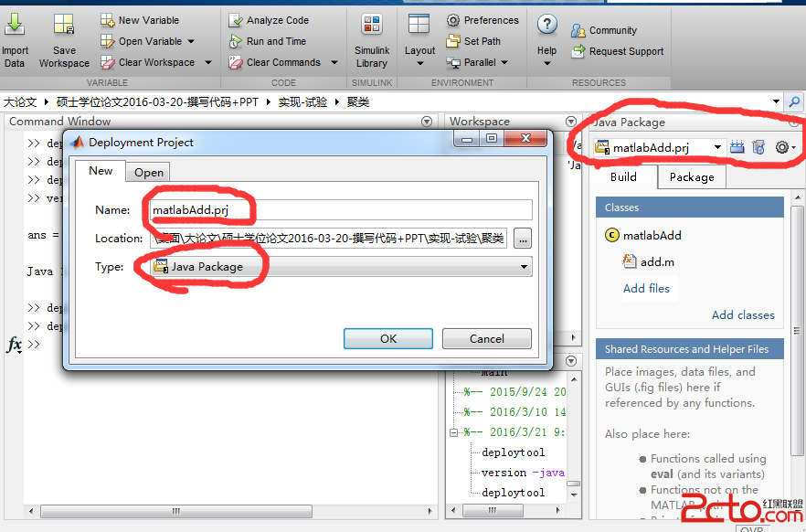Select the matlabAdd class
Viewport: 806px width, 532px height.
coord(643,236)
